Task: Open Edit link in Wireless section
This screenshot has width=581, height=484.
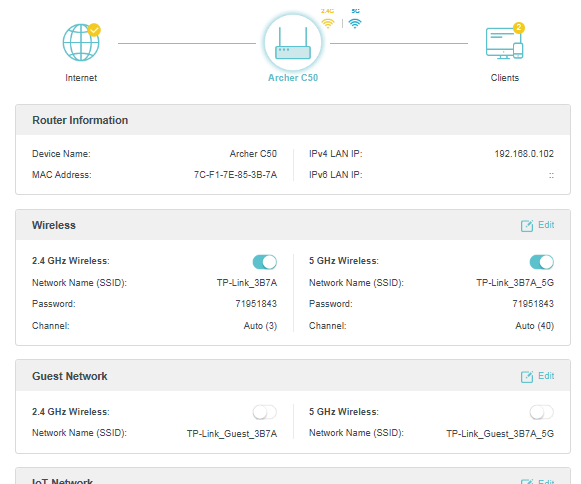Action: click(546, 225)
